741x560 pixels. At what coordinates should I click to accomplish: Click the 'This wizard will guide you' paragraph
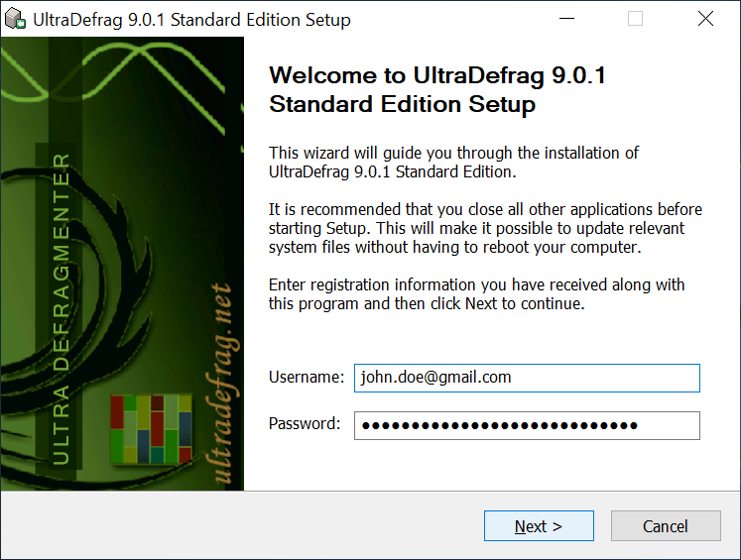tap(453, 162)
